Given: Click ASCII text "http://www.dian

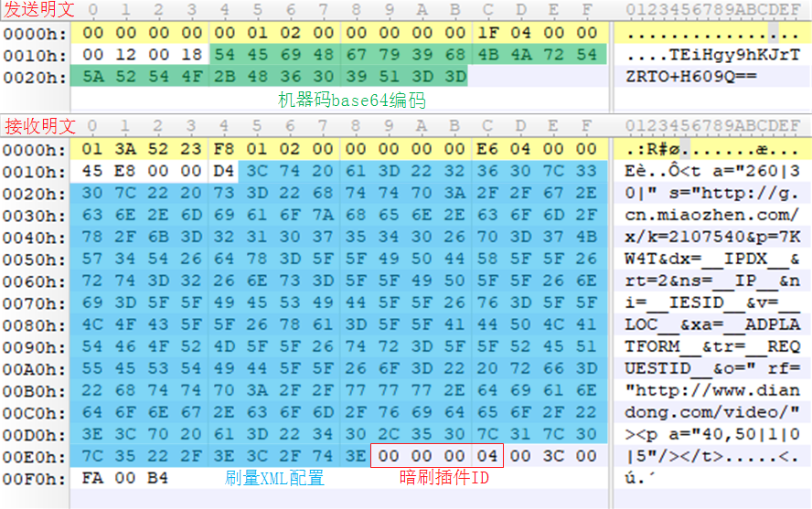Looking at the screenshot, I should pos(712,390).
